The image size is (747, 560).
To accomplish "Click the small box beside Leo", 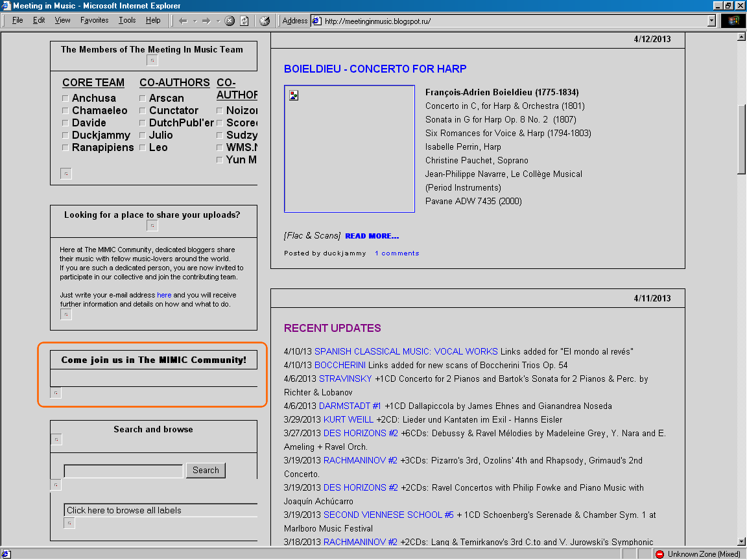I will point(143,148).
